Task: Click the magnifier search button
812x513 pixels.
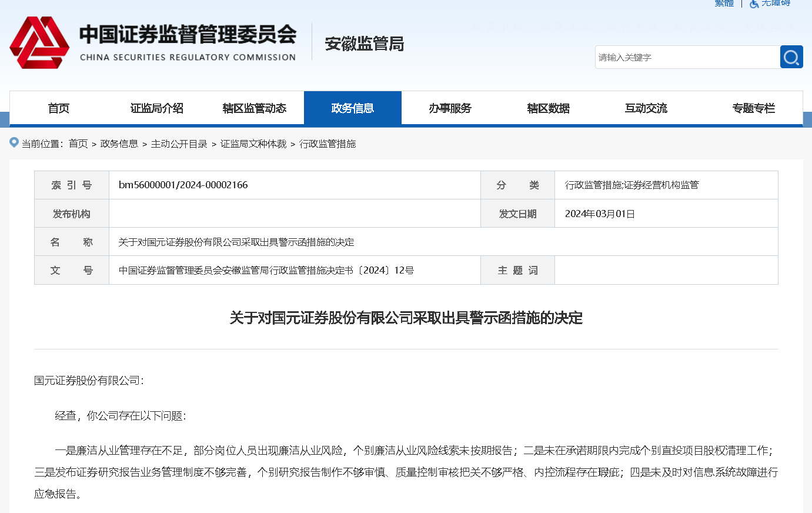Action: pos(791,57)
